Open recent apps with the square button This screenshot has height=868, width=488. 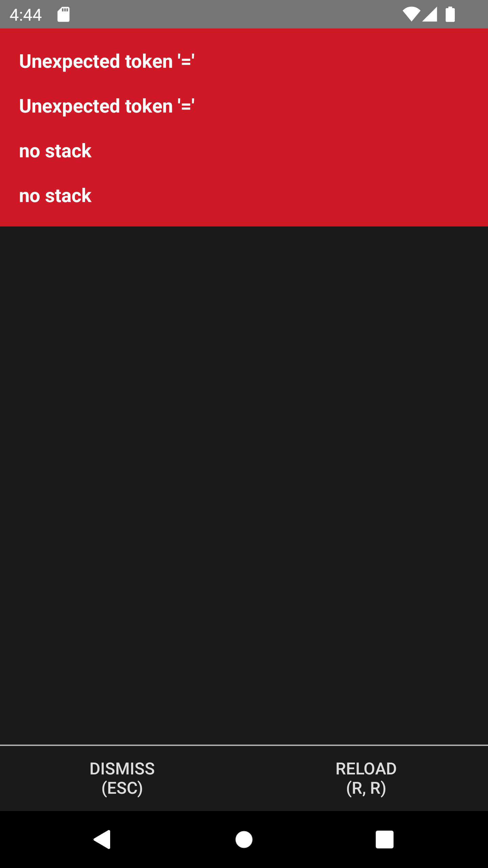[385, 839]
